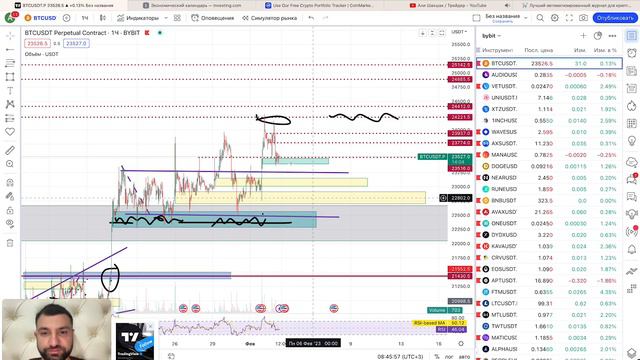Open the patterns drawing tool
Screen dimensions: 640x360
tap(10, 104)
